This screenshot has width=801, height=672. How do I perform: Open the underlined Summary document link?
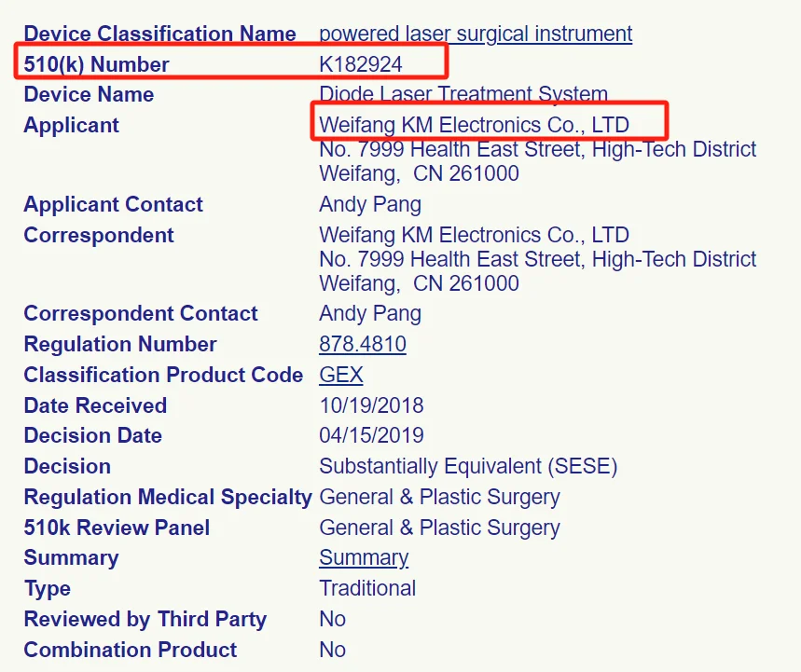364,557
